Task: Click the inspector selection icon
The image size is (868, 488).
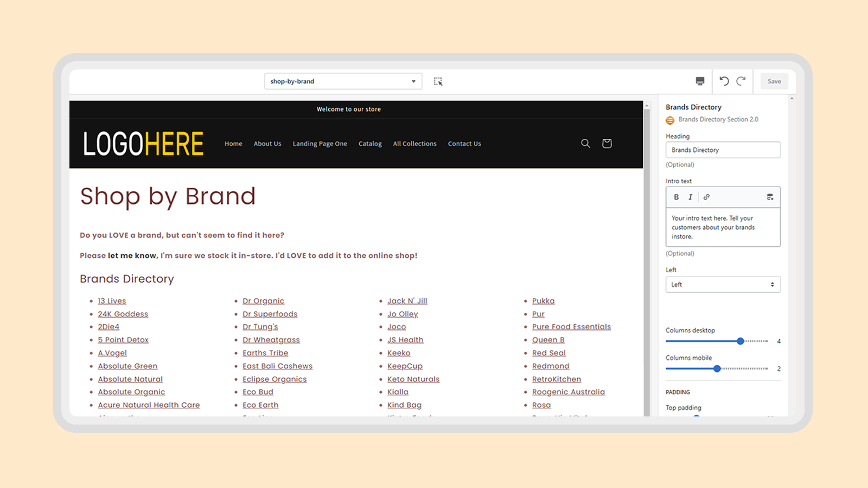Action: pos(438,81)
